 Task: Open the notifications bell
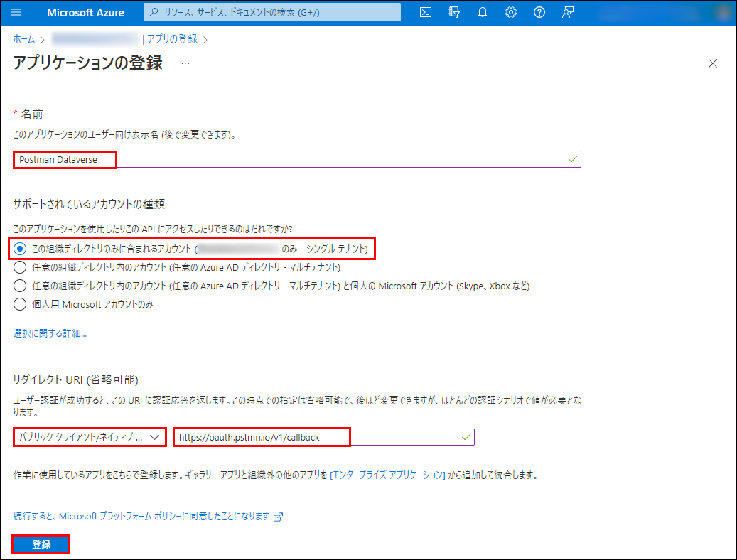tap(483, 12)
